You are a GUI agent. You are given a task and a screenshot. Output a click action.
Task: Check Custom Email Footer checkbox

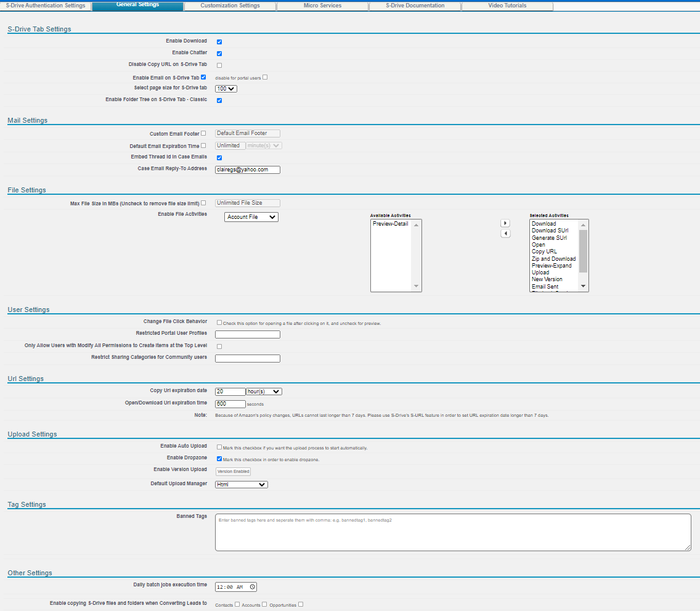point(203,133)
